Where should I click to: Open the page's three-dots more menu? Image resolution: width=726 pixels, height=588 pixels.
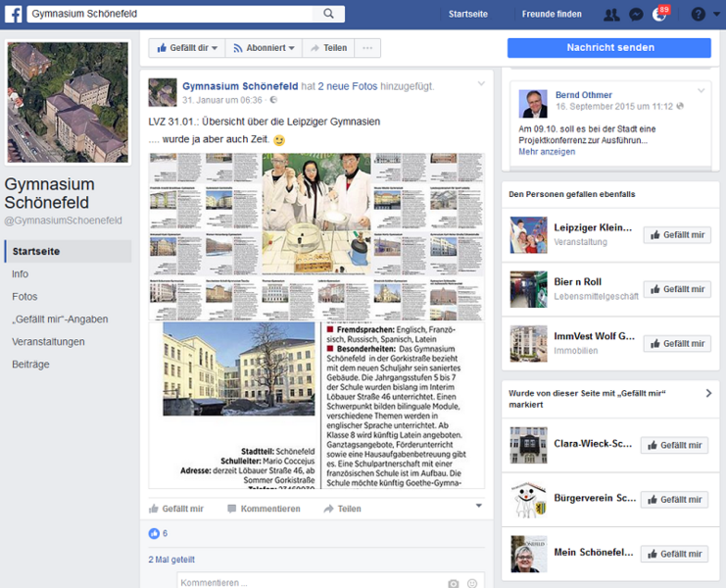(367, 48)
